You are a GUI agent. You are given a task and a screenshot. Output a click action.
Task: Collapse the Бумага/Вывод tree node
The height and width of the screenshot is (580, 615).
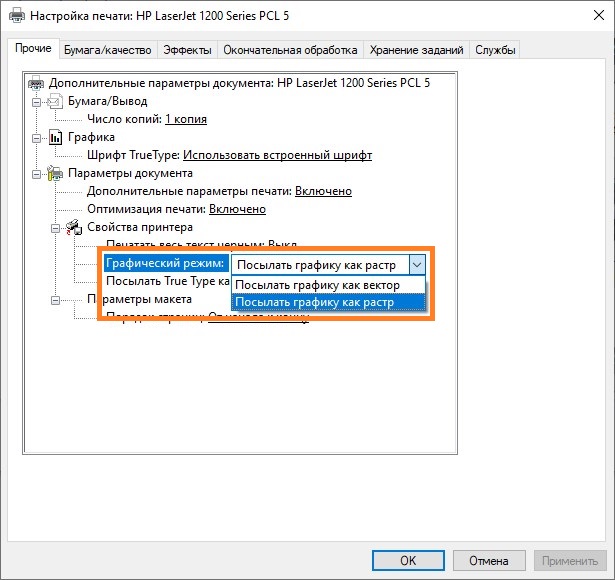[x=37, y=101]
